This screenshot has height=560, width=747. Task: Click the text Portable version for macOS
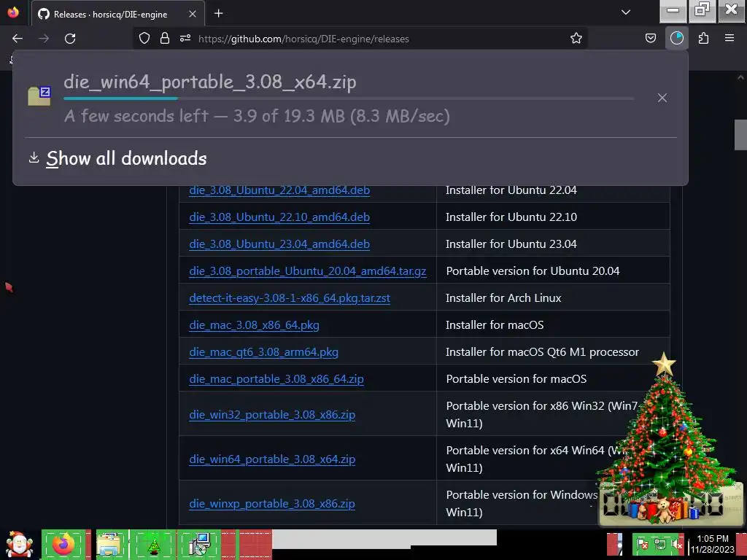516,379
